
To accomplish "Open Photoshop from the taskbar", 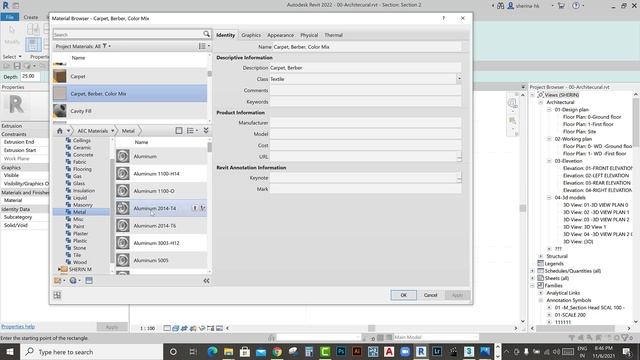I will (341, 352).
